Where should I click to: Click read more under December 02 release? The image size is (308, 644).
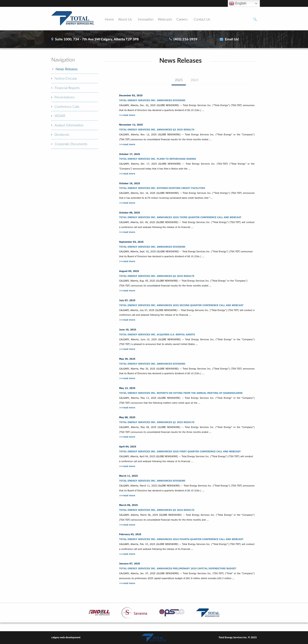tap(127, 115)
